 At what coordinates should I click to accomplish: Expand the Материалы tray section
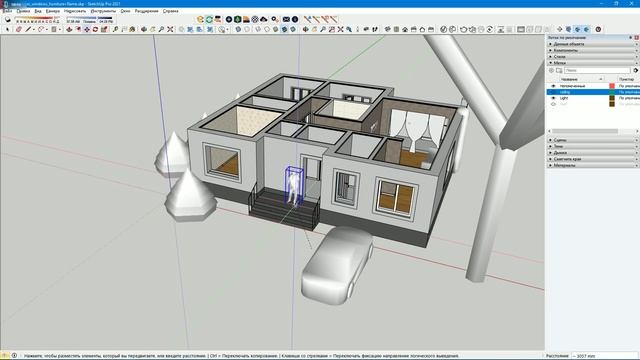point(593,165)
